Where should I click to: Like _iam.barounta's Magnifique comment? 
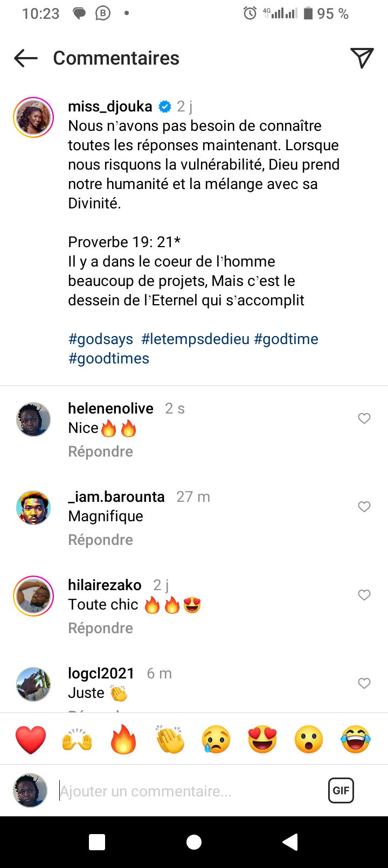pos(364,507)
